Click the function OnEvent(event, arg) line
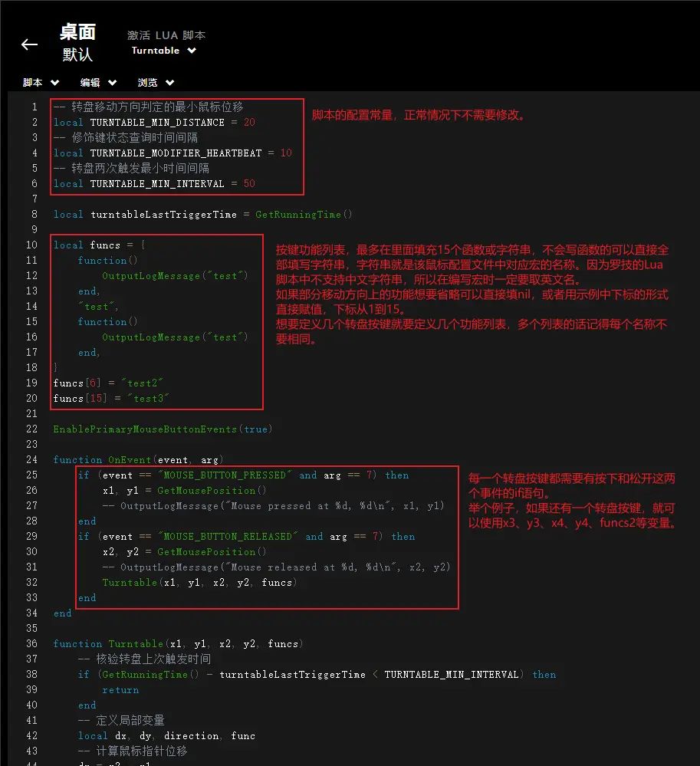Viewport: 700px width, 766px height. click(x=138, y=460)
